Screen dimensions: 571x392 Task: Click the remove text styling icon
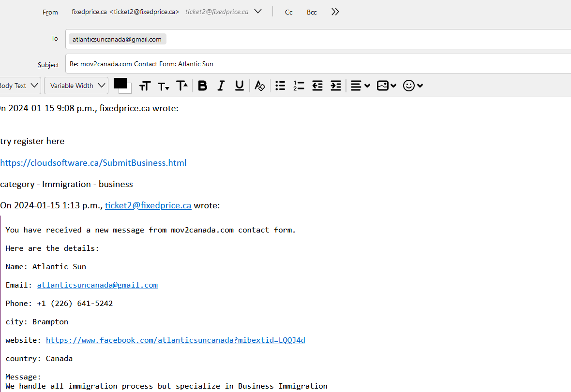tap(260, 86)
